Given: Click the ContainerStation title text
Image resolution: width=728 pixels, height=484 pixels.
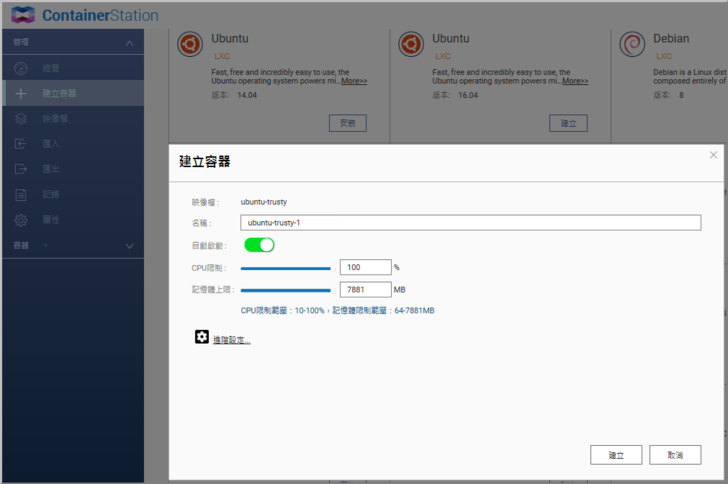Looking at the screenshot, I should [x=100, y=15].
